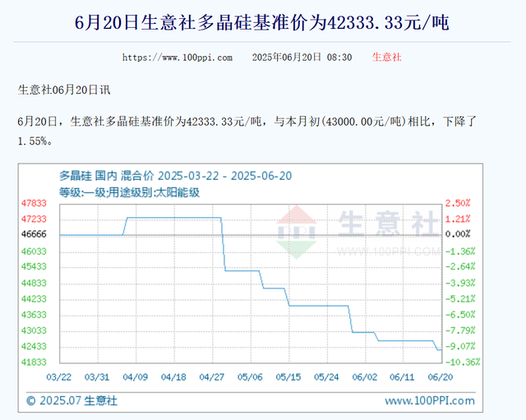This screenshot has width=526, height=420.
Task: Click the 45433 y-axis price label
Action: click(x=34, y=266)
